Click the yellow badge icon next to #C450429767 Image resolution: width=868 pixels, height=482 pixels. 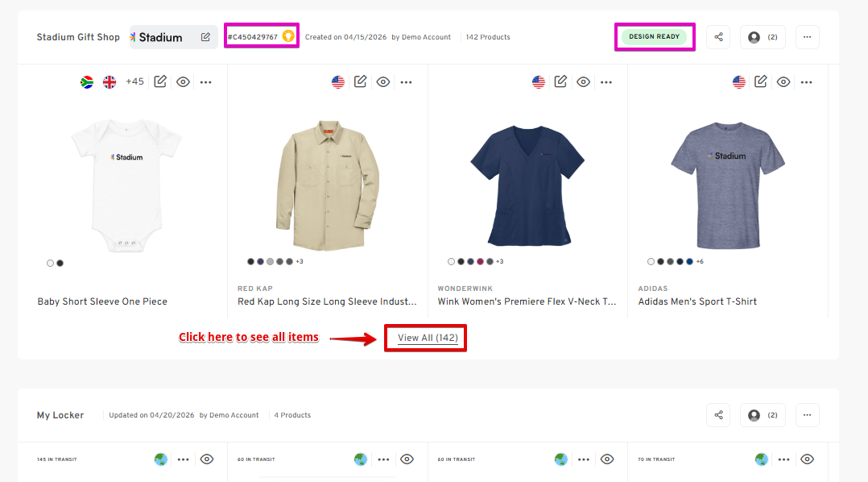288,37
